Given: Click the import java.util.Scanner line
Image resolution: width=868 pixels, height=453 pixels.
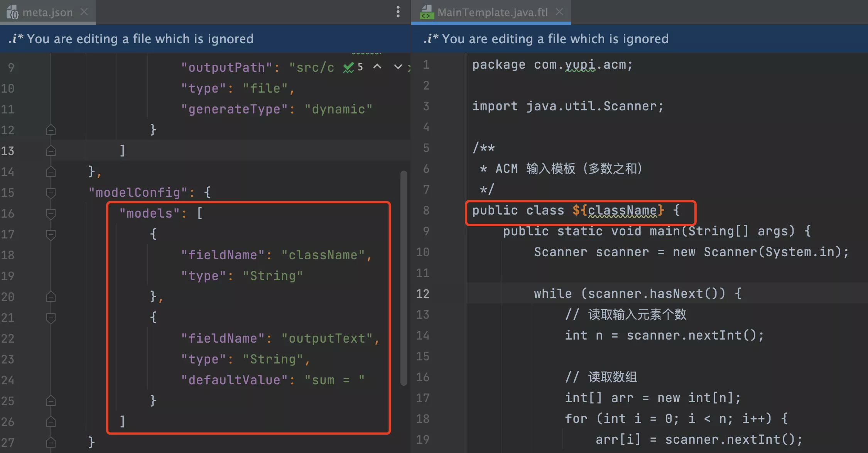Looking at the screenshot, I should 568,106.
